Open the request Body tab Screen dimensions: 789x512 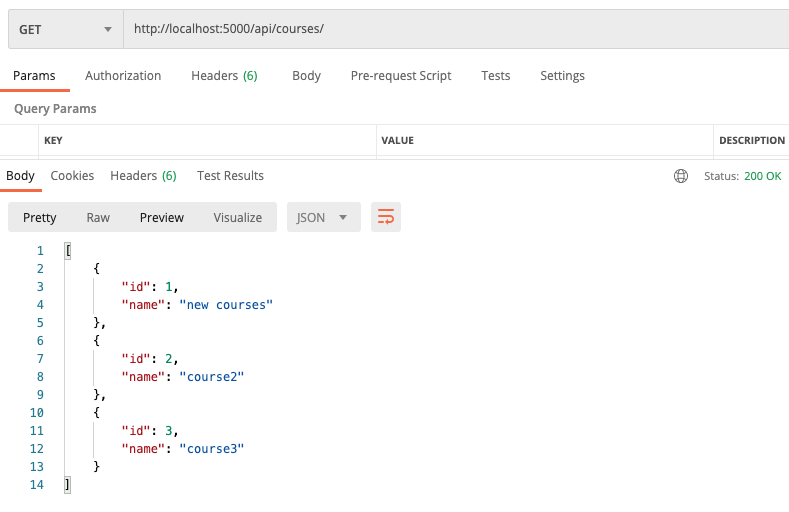click(306, 75)
